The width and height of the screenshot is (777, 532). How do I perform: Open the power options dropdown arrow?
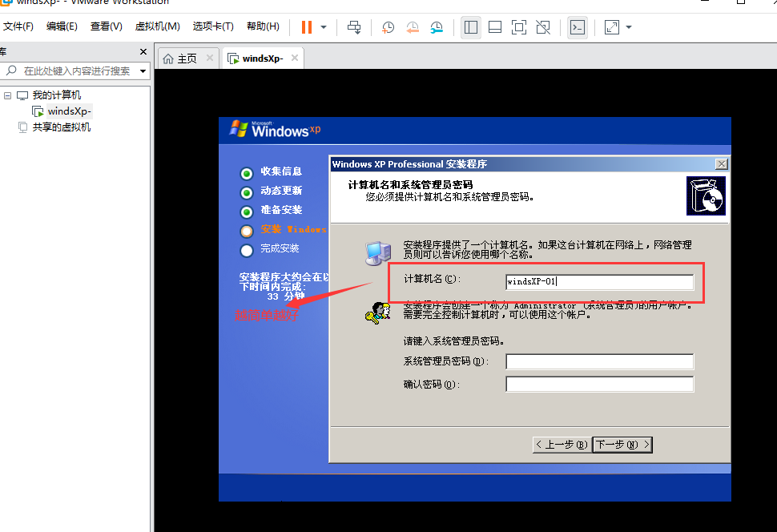(x=324, y=27)
